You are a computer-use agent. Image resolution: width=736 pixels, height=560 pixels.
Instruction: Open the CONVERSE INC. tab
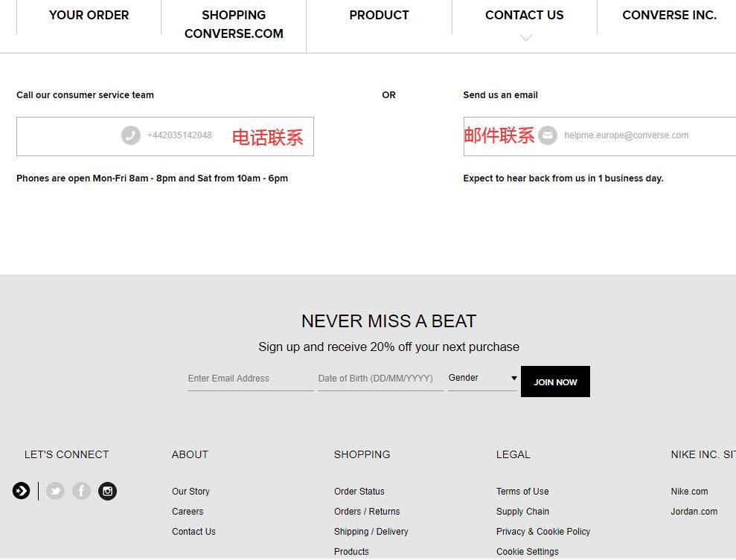669,15
